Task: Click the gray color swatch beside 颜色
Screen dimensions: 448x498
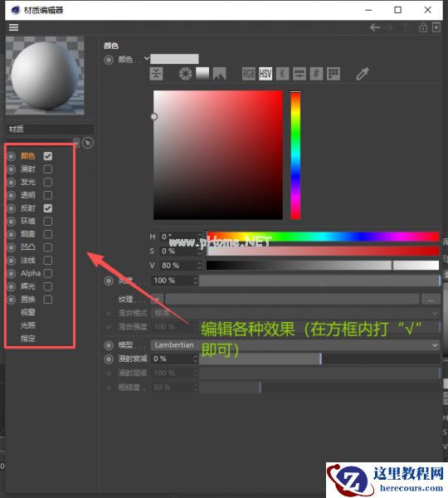Action: point(174,59)
